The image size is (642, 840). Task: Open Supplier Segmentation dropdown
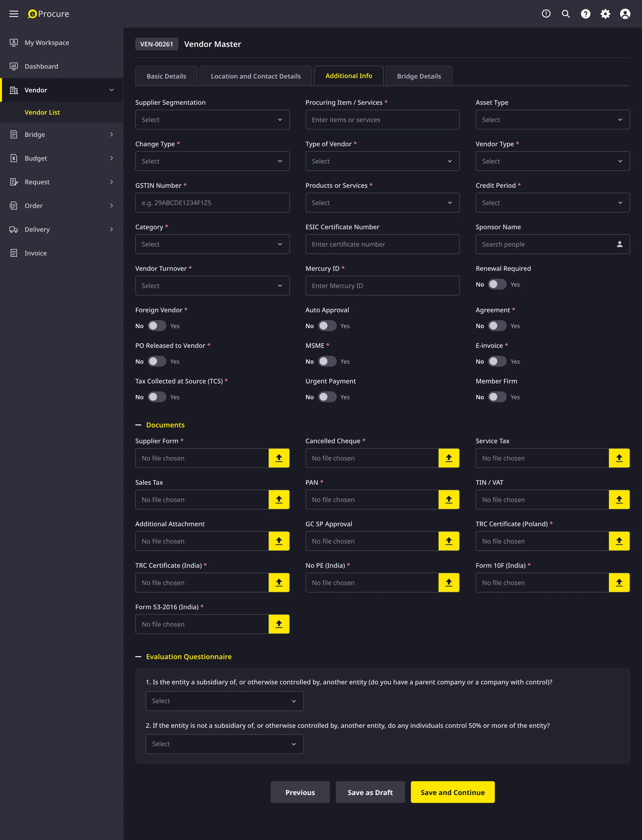(x=212, y=120)
